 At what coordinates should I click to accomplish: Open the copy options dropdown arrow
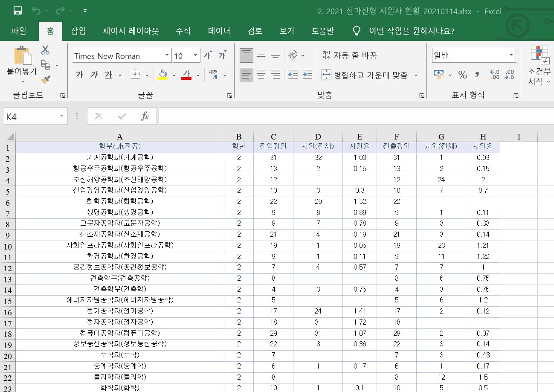pyautogui.click(x=57, y=66)
